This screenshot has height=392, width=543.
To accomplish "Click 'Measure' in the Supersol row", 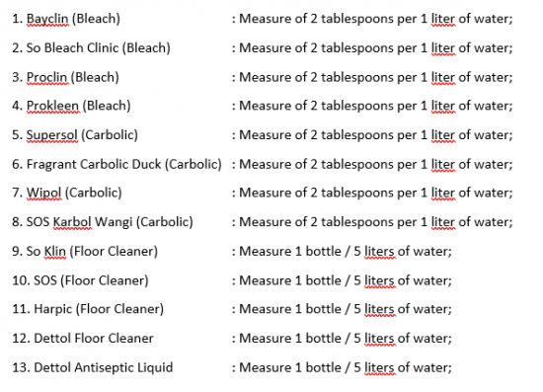I will click(x=266, y=135).
